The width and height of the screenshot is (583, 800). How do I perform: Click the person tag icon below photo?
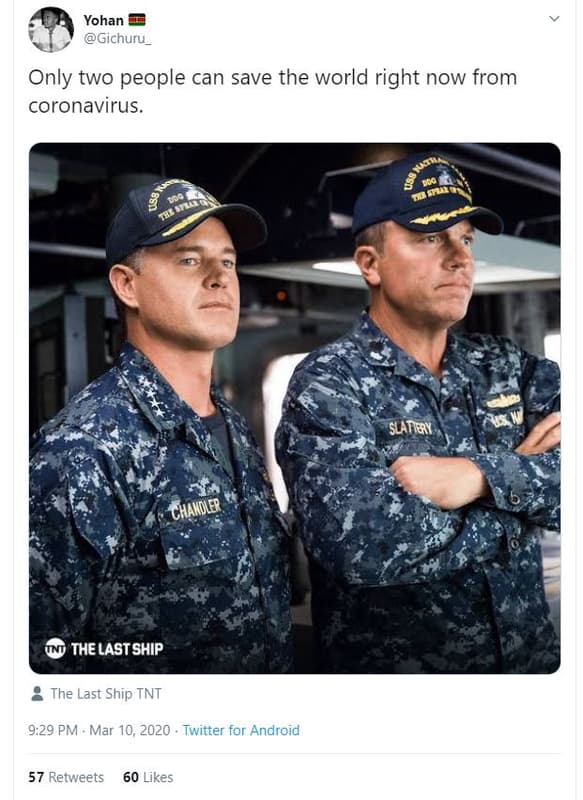click(x=37, y=693)
